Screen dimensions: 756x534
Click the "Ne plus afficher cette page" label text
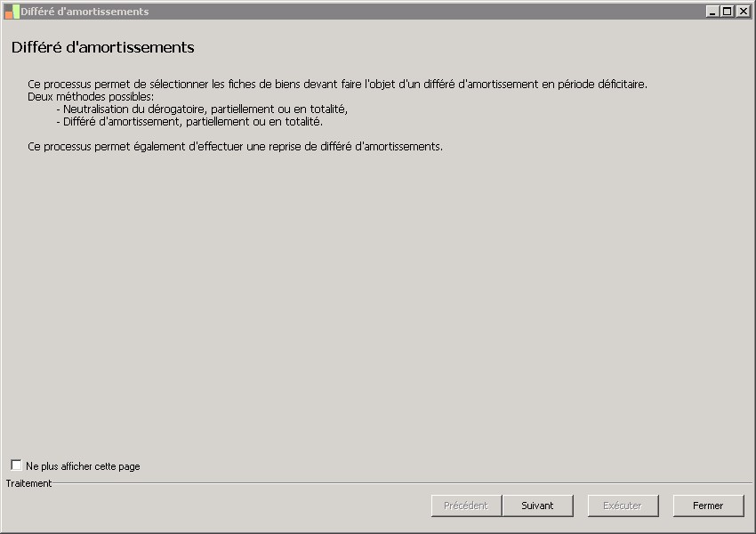click(x=83, y=466)
